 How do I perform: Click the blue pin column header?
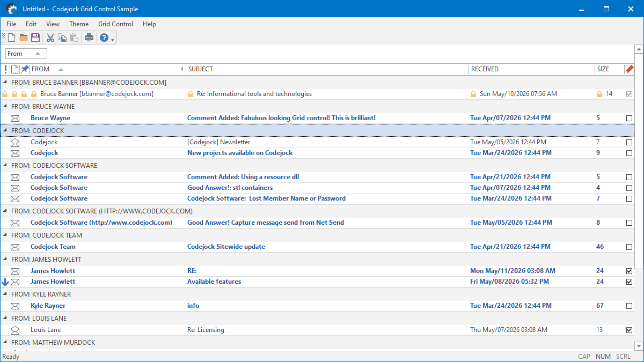pos(25,69)
